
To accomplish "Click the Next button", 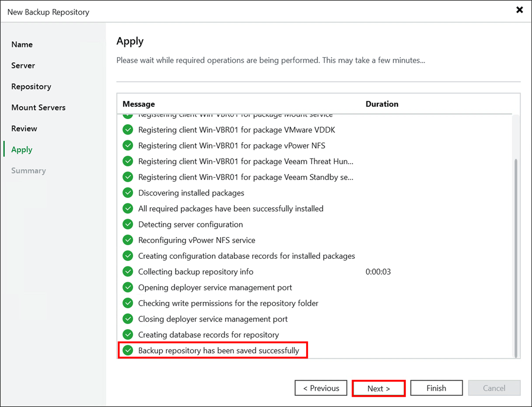I will tap(378, 388).
